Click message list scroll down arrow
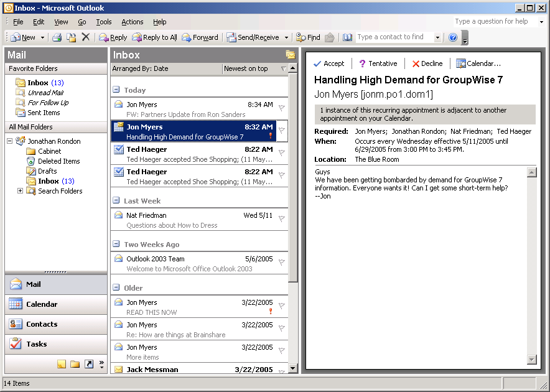Image resolution: width=550 pixels, height=392 pixels. point(292,368)
